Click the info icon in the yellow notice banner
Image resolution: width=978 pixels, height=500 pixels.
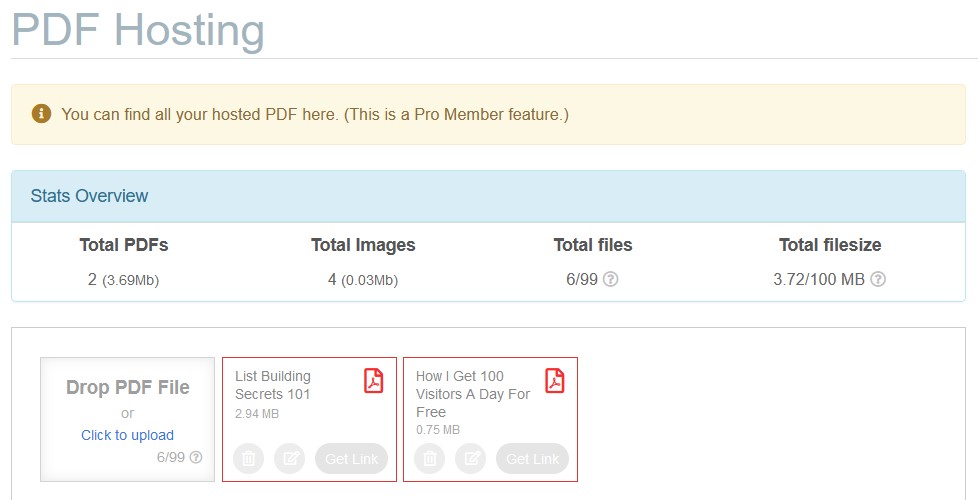[x=41, y=113]
